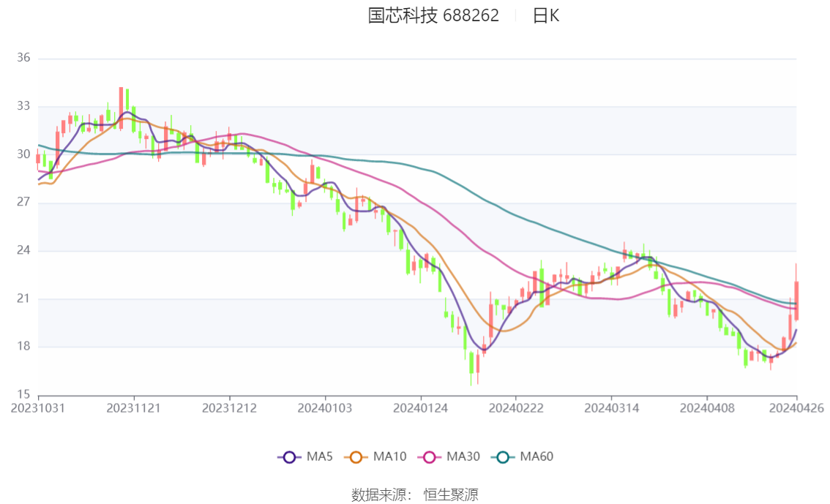
Task: Select the 20240124 x-axis date label
Action: (x=420, y=408)
